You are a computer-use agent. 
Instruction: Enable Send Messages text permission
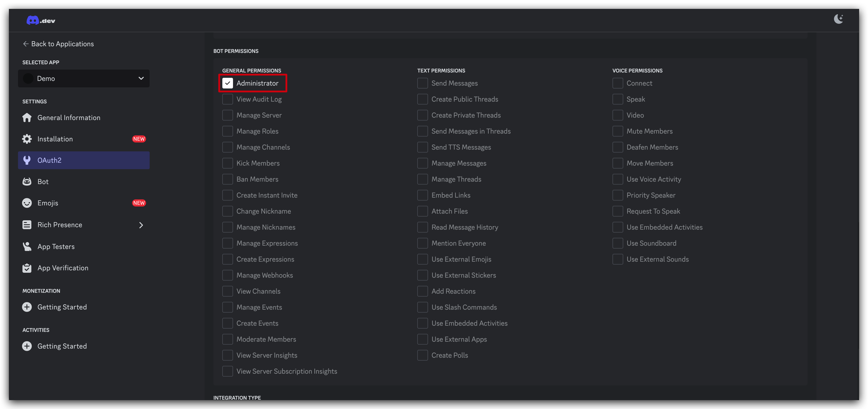tap(422, 83)
